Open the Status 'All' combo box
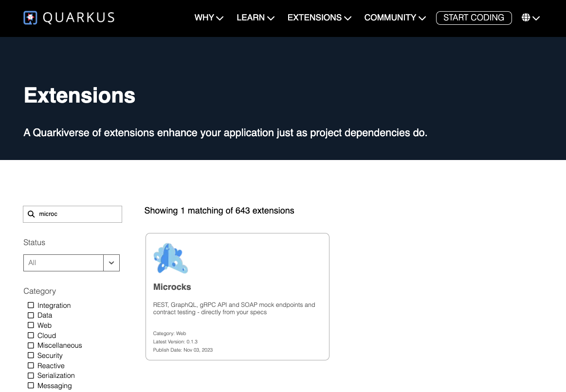The height and width of the screenshot is (392, 566). 72,263
